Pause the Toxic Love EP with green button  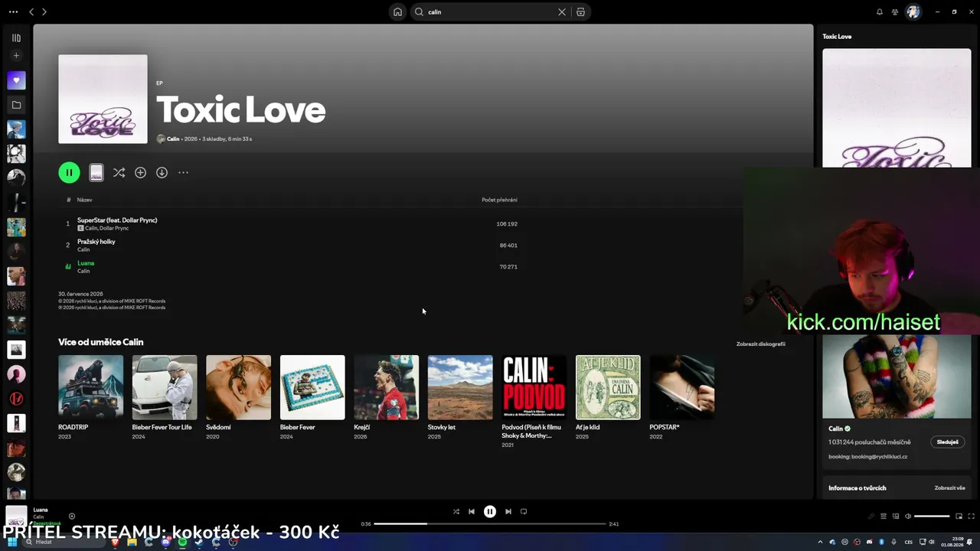[69, 172]
